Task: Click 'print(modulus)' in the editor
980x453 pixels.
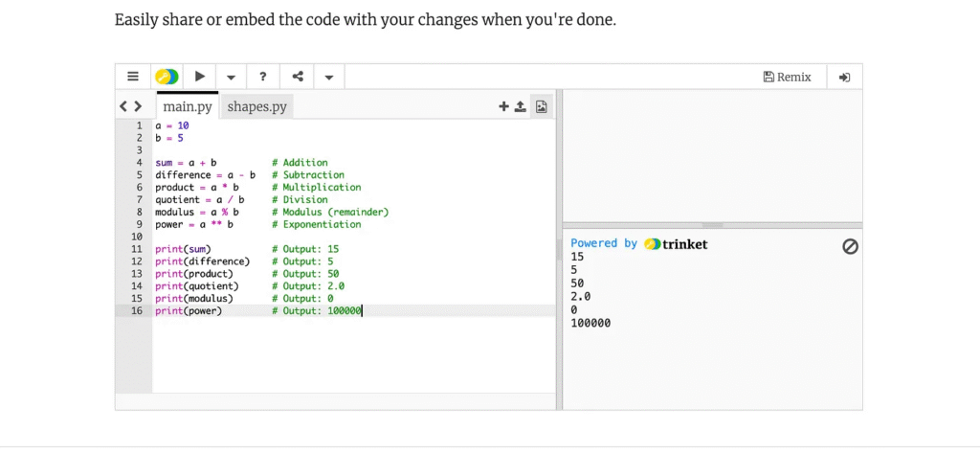Action: pyautogui.click(x=193, y=298)
